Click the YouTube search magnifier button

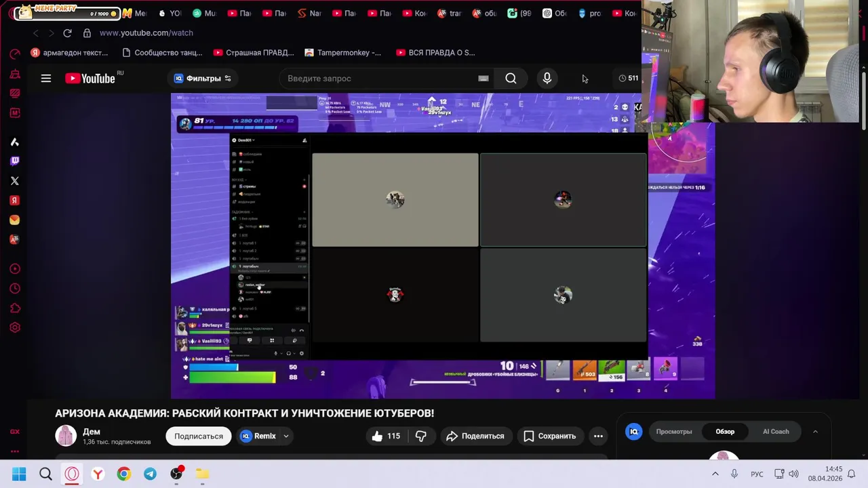[511, 79]
